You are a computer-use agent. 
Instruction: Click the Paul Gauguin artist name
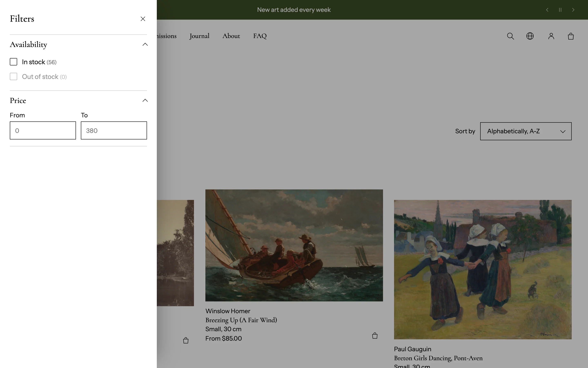(x=413, y=349)
